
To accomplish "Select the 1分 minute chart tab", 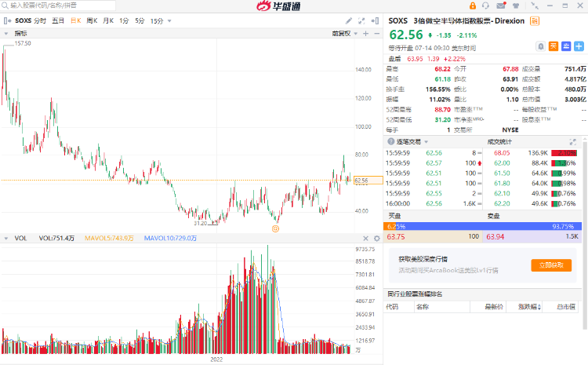I will 124,20.
